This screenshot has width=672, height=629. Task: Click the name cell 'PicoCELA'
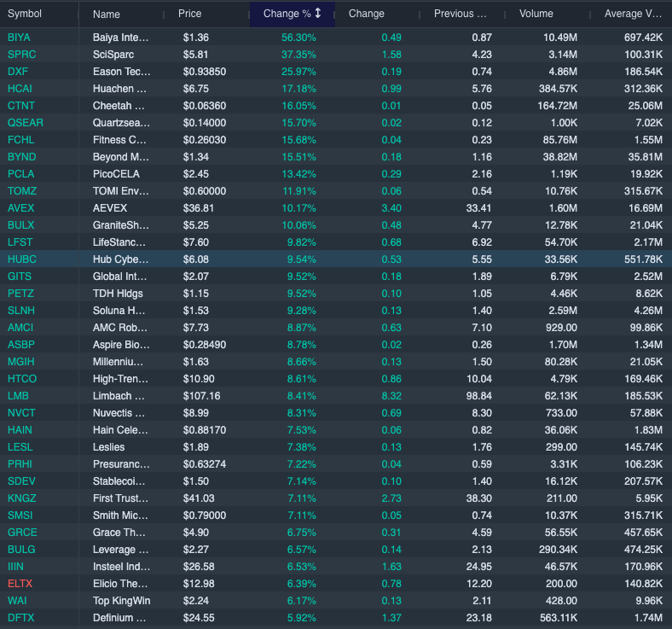(116, 174)
